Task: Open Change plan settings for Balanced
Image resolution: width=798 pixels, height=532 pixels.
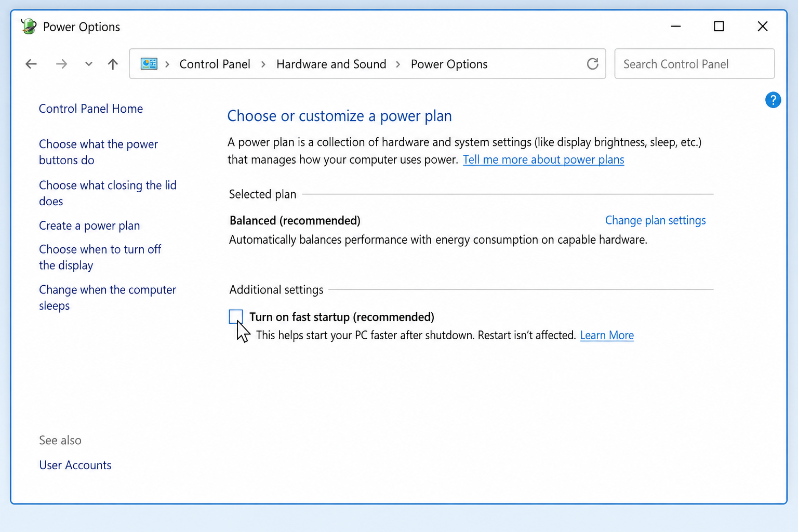Action: coord(655,220)
